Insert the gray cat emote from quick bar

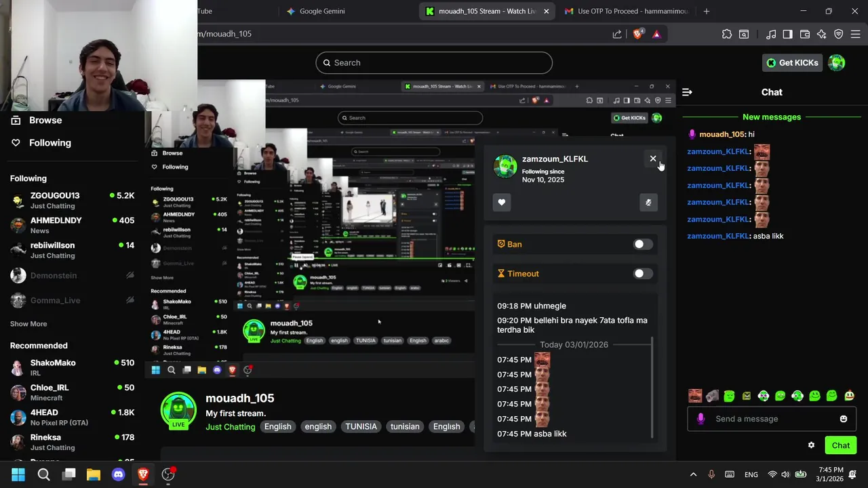pos(712,396)
